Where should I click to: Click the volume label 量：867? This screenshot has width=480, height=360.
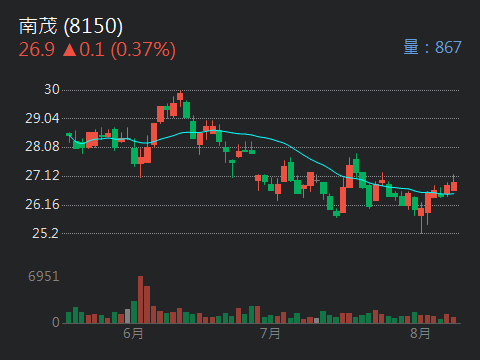tap(432, 47)
